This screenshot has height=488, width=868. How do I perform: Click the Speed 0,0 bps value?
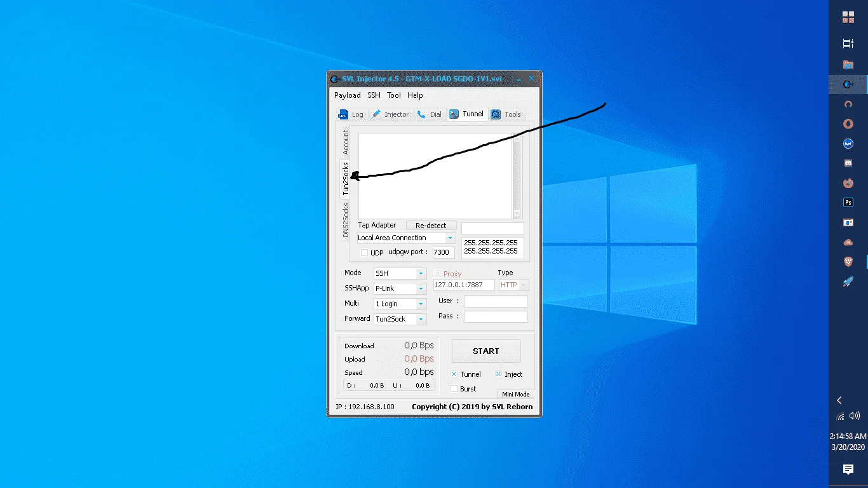[419, 372]
